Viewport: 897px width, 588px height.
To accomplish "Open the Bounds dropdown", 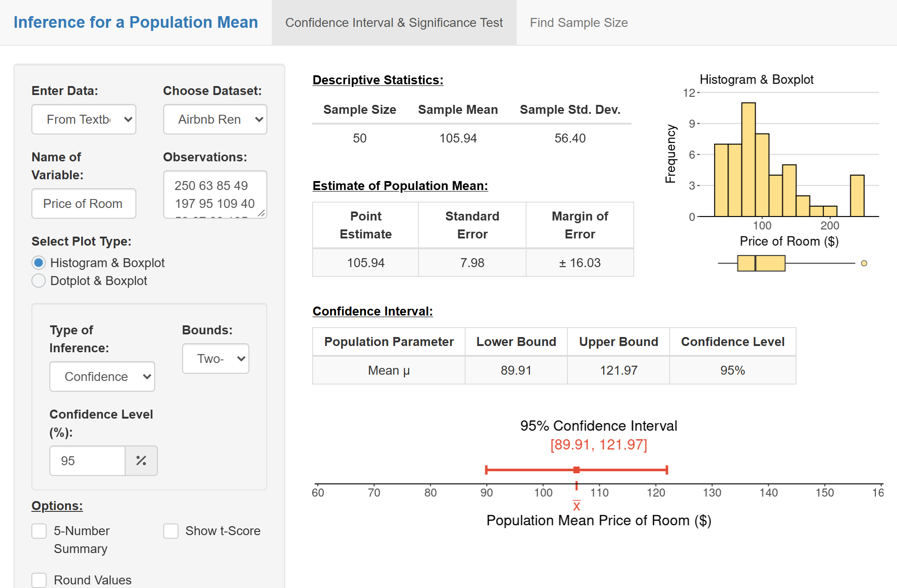I will [x=216, y=359].
